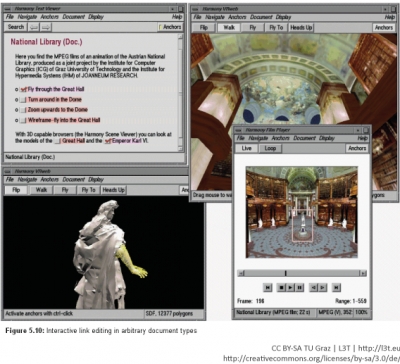Viewport: 400px width, 364px height.
Task: Select Fly To mode in statue VRweb window
Action: point(88,190)
